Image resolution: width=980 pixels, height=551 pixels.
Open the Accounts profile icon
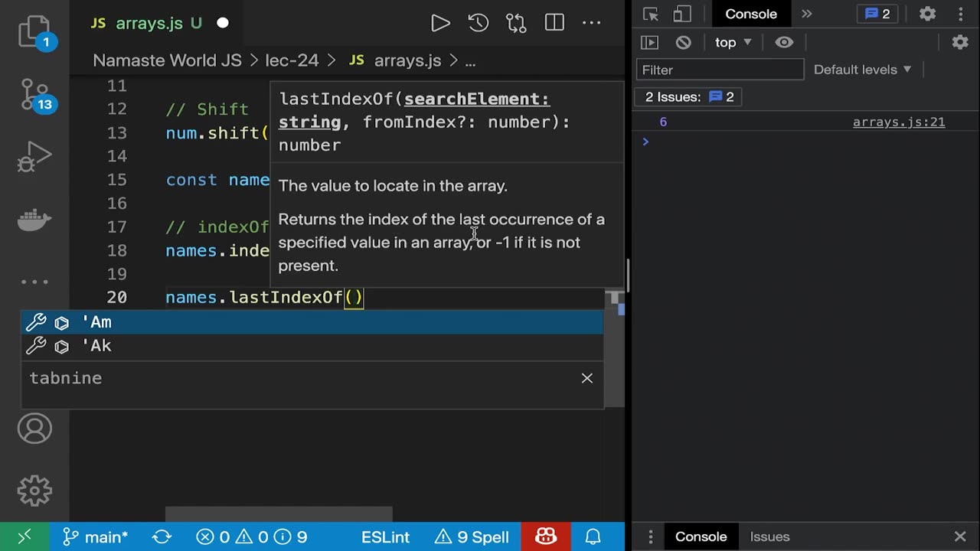pos(34,429)
